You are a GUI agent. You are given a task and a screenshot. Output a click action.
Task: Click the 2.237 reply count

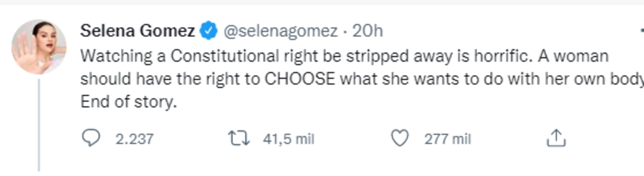pos(134,139)
